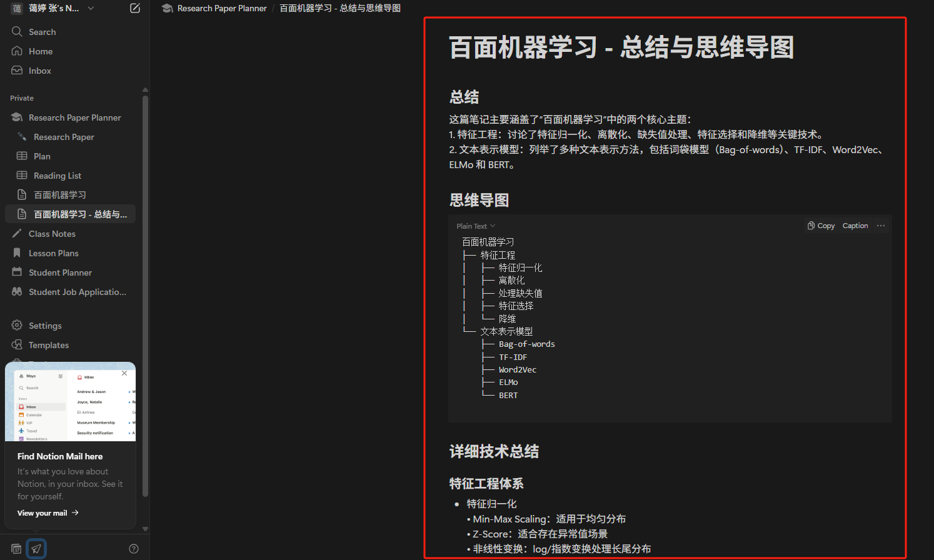Click the Lesson Plans bookmark icon
Screen dimensions: 934x560
(x=17, y=252)
